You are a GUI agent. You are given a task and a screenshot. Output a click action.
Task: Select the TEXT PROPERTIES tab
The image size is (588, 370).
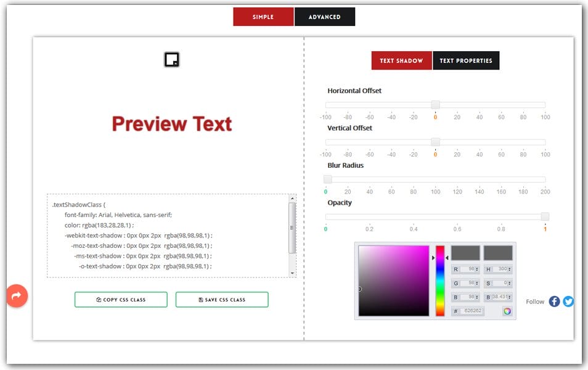pyautogui.click(x=467, y=61)
